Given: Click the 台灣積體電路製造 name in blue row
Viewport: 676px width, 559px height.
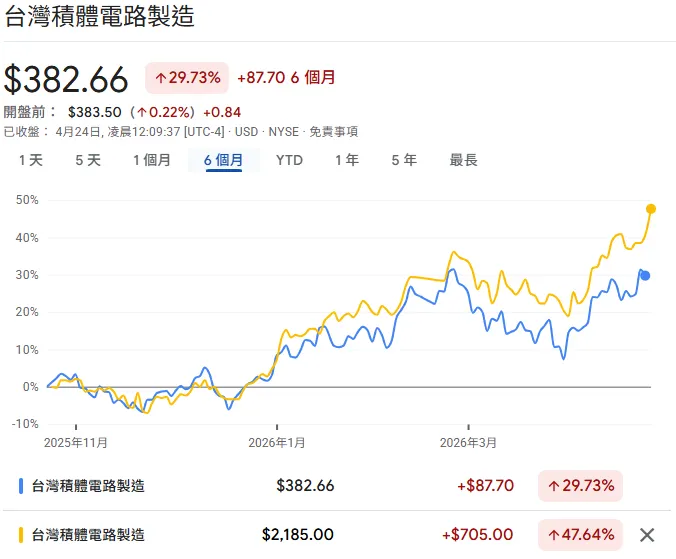Looking at the screenshot, I should click(88, 486).
